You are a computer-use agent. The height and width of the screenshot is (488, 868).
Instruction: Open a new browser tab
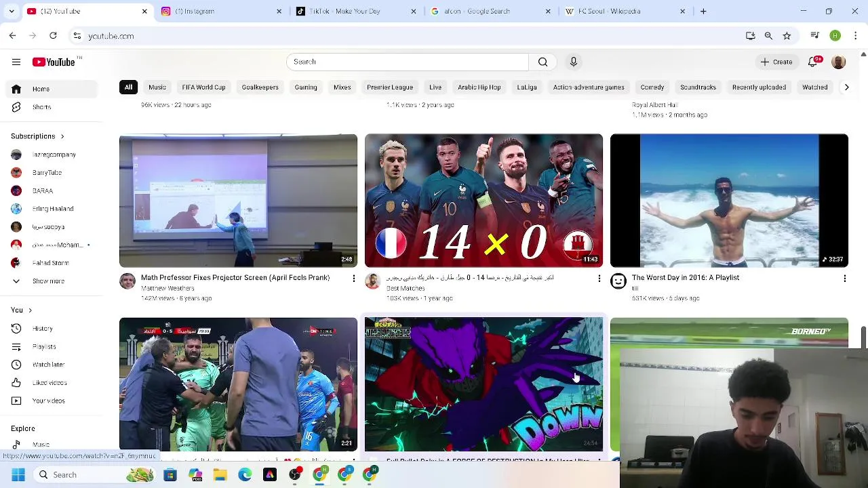tap(703, 12)
